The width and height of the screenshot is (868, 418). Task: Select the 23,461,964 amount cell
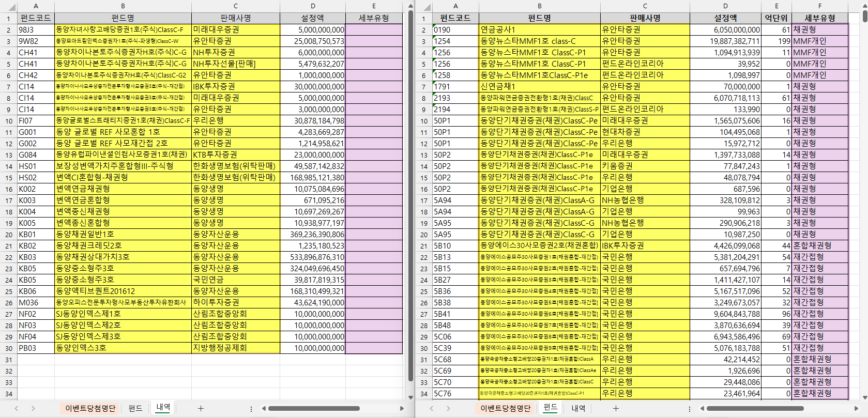point(725,394)
